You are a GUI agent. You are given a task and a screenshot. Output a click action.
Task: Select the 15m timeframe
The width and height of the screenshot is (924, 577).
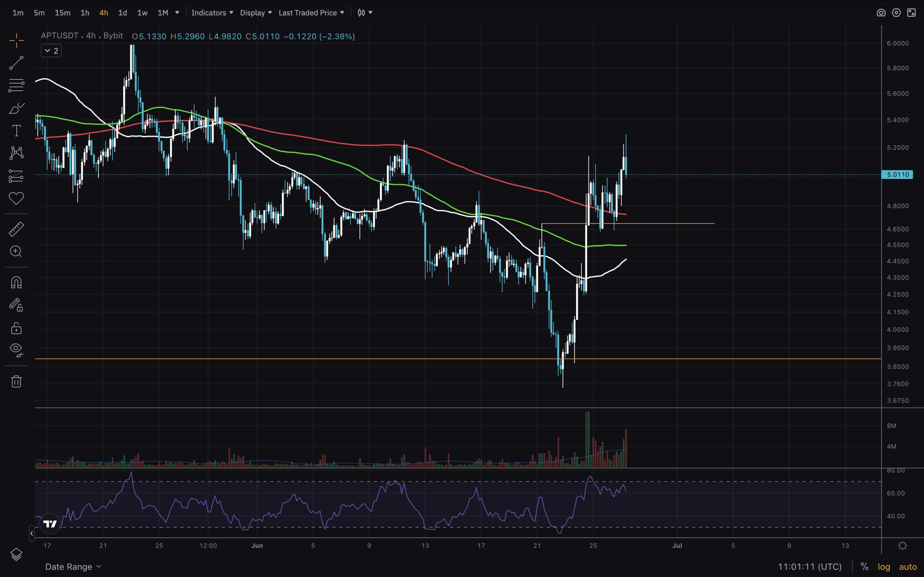(x=62, y=13)
